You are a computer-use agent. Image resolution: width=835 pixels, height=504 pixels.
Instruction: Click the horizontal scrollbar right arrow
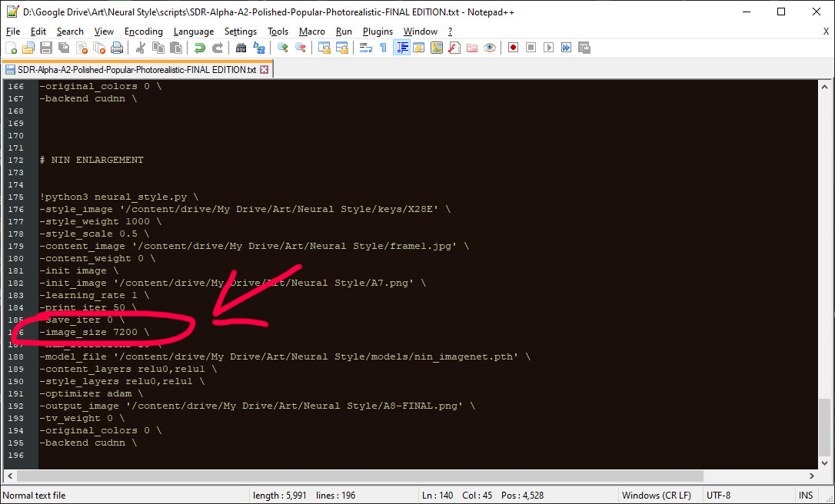[812, 476]
